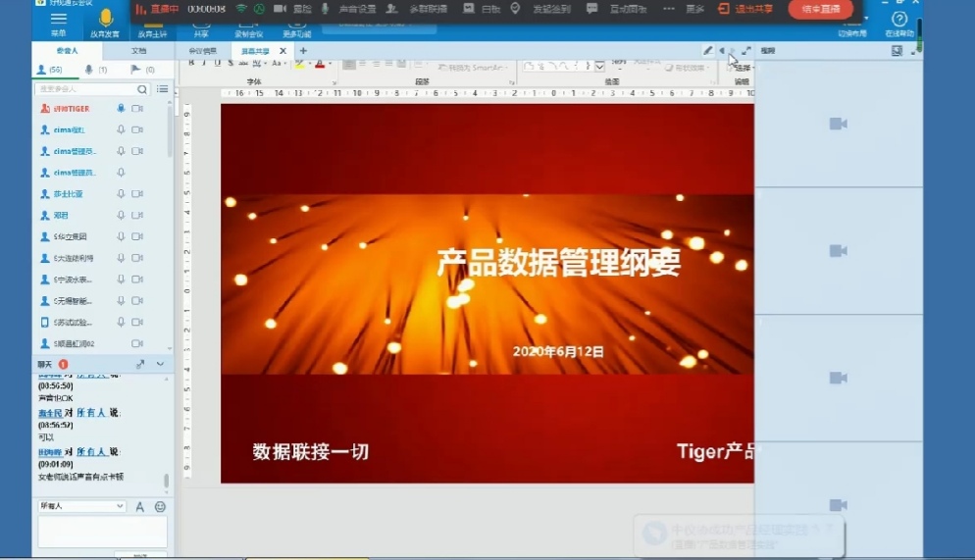
Task: Open the 所有人 recipient dropdown
Action: coord(81,506)
